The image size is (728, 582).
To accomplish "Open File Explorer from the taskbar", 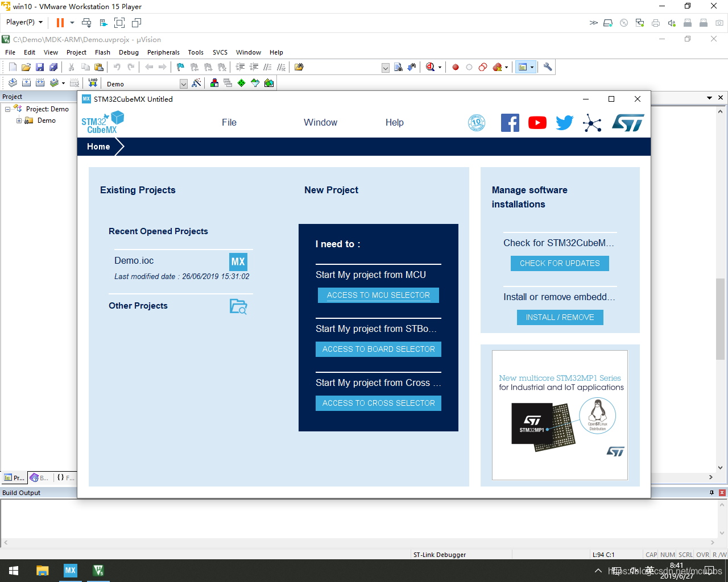I will [x=42, y=571].
